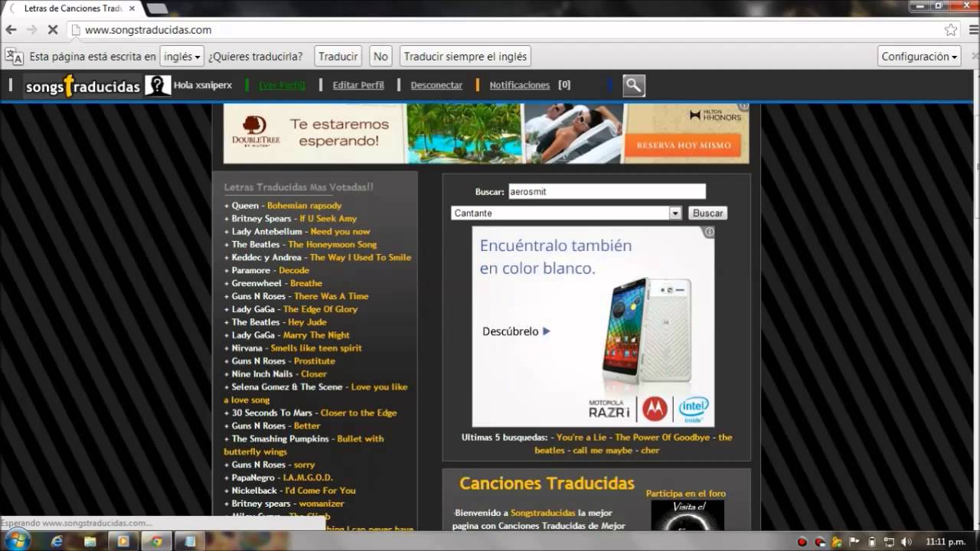The image size is (980, 551).
Task: Open the 'Bohemian rapsody' song link
Action: pyautogui.click(x=304, y=205)
